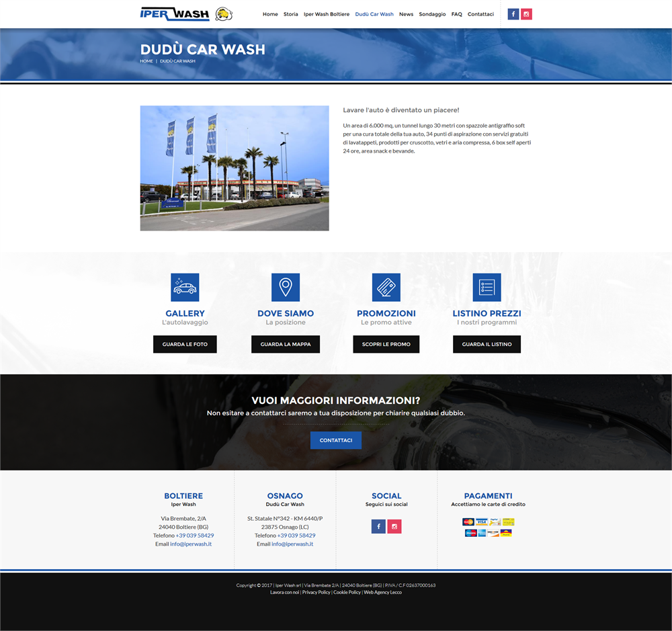Click the Listino Prezzi list icon
The image size is (672, 631).
tap(487, 287)
